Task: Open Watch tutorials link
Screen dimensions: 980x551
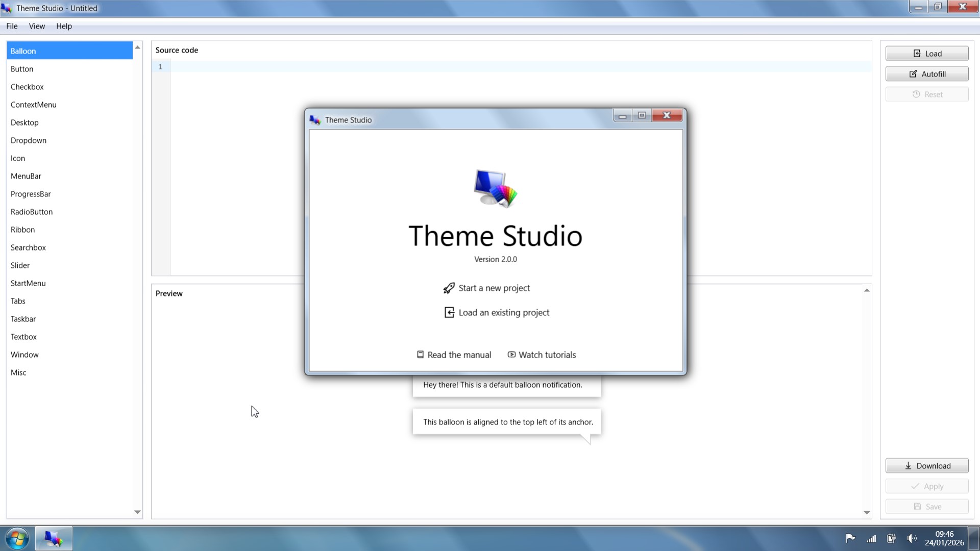Action: [x=541, y=355]
